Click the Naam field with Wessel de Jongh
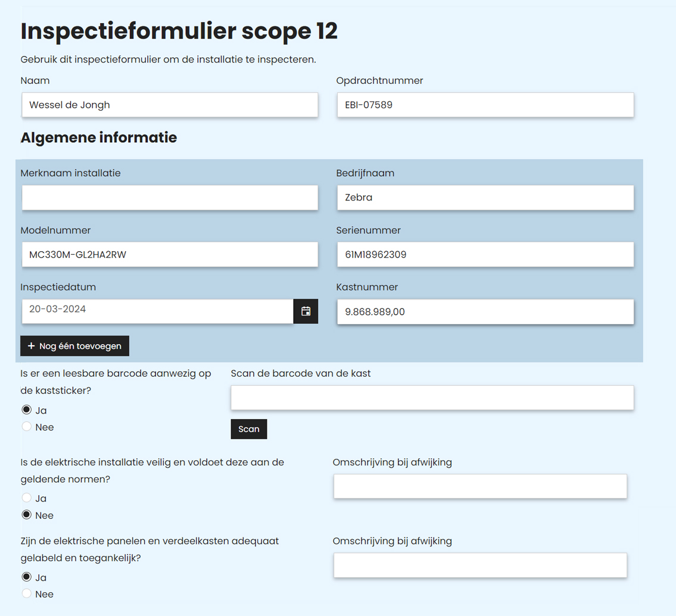This screenshot has height=616, width=676. 170,105
